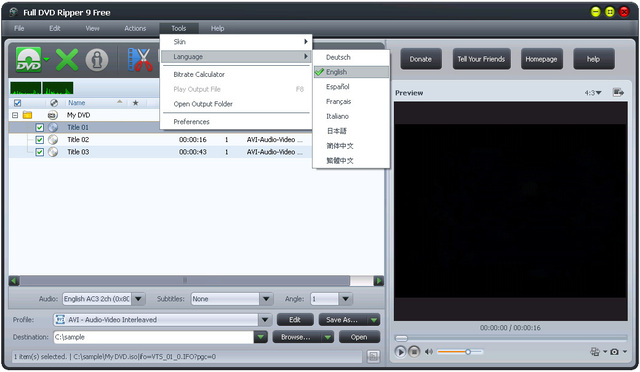Click the right audio waveform display
Image resolution: width=640 pixels, height=372 pixels.
click(x=58, y=88)
